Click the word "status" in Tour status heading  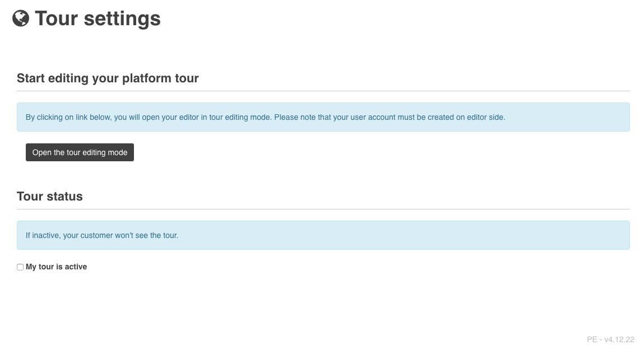(64, 197)
